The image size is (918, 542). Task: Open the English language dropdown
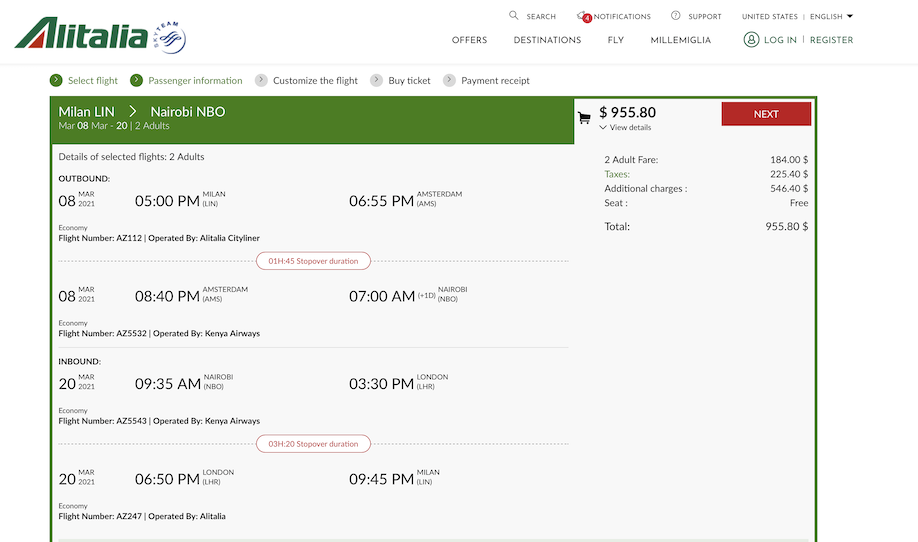click(x=831, y=16)
